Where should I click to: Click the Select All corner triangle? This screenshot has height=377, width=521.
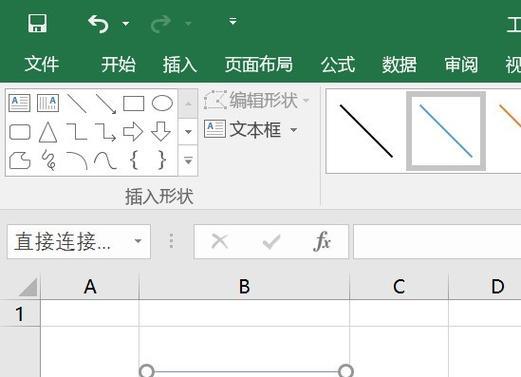click(28, 287)
